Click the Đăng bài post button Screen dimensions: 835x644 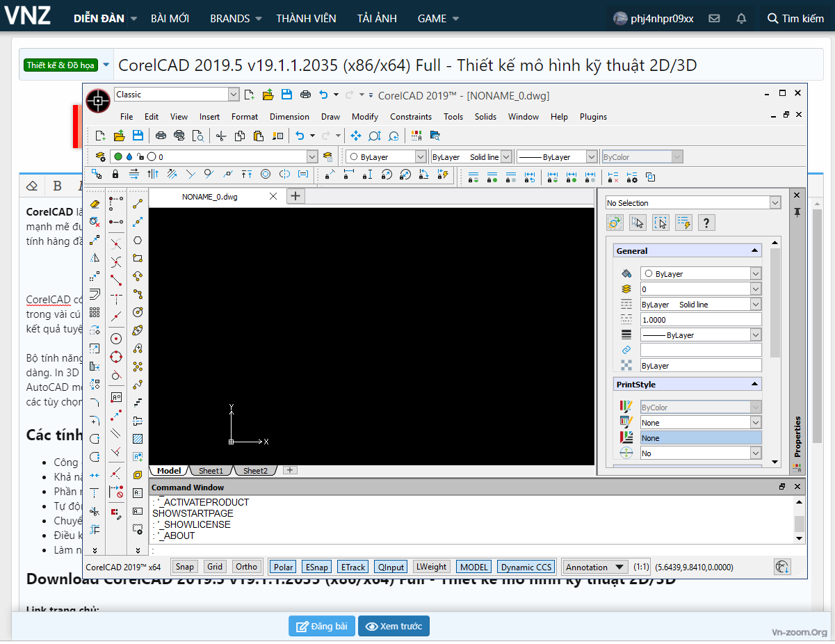322,626
